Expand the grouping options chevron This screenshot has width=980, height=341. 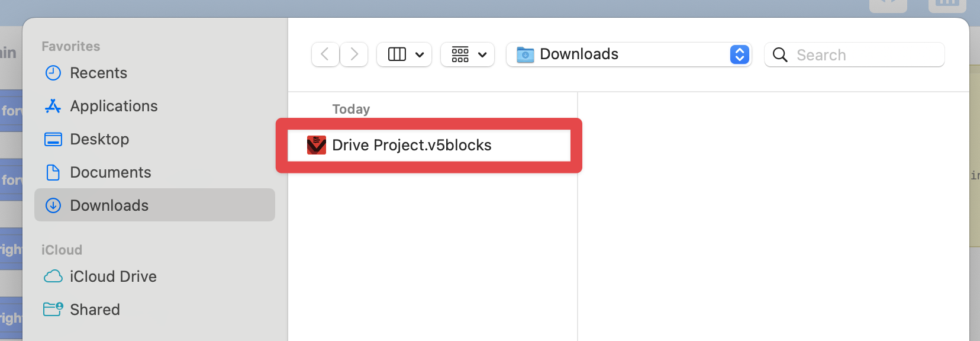[482, 55]
